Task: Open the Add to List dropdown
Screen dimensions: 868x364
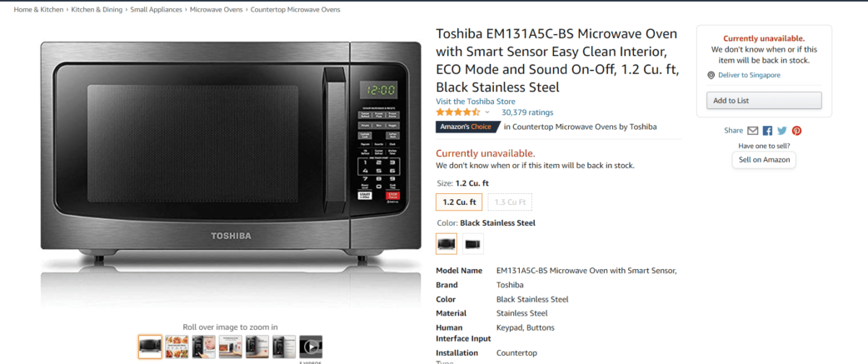Action: point(764,101)
